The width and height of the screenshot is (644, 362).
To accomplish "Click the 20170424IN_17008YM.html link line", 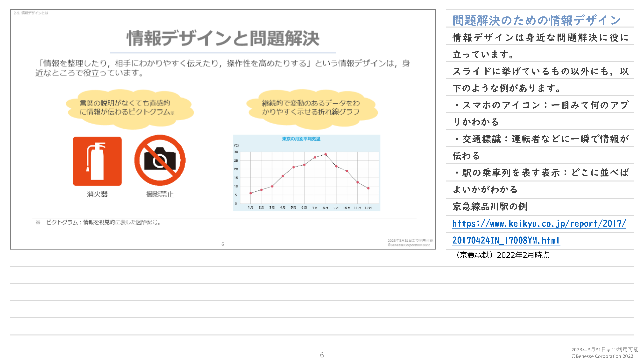I will click(x=506, y=240).
